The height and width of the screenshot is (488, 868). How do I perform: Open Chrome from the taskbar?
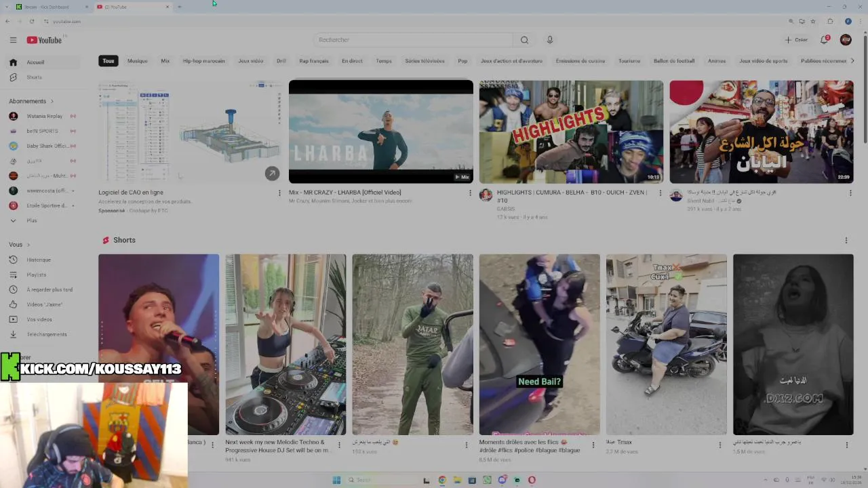[x=442, y=480]
